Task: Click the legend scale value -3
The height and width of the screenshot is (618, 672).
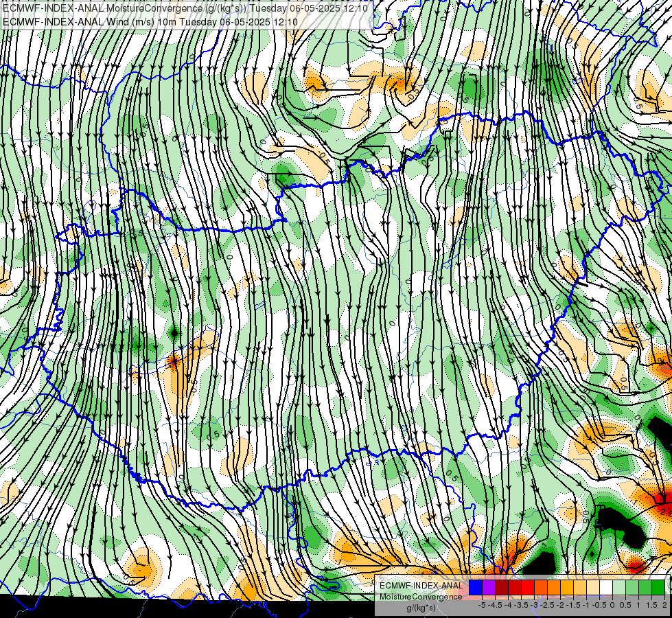Action: pyautogui.click(x=535, y=605)
